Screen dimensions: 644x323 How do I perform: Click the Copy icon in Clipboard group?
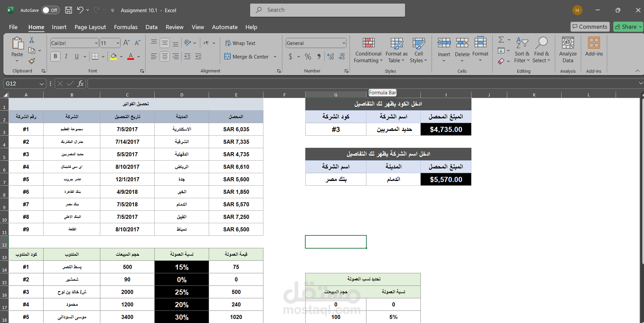[x=32, y=50]
